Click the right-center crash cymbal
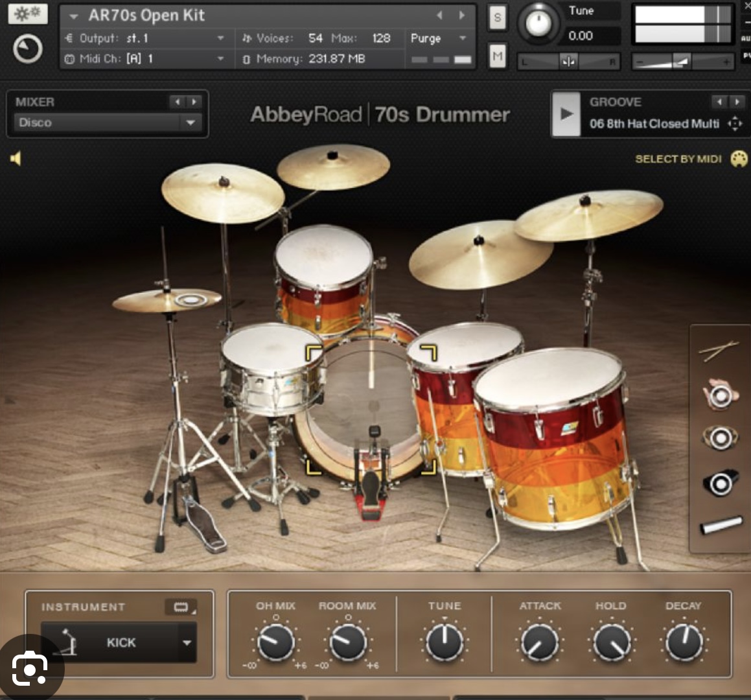This screenshot has width=751, height=700. click(480, 255)
